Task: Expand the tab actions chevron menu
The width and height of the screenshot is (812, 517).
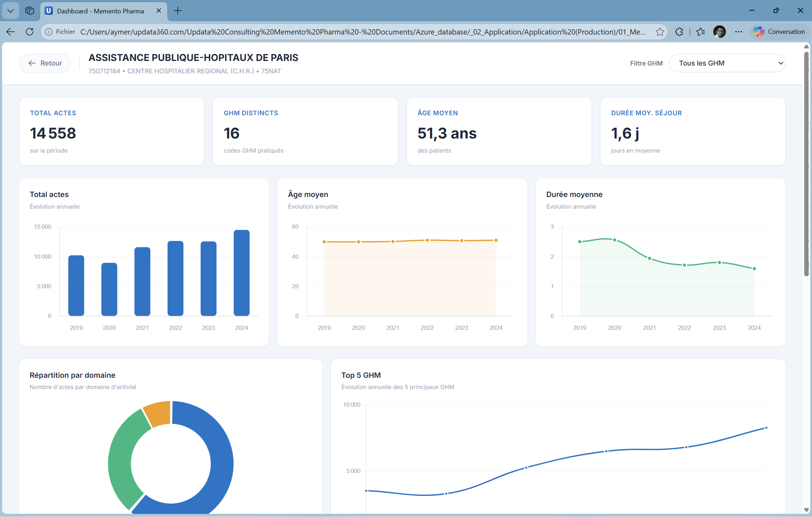Action: 11,11
